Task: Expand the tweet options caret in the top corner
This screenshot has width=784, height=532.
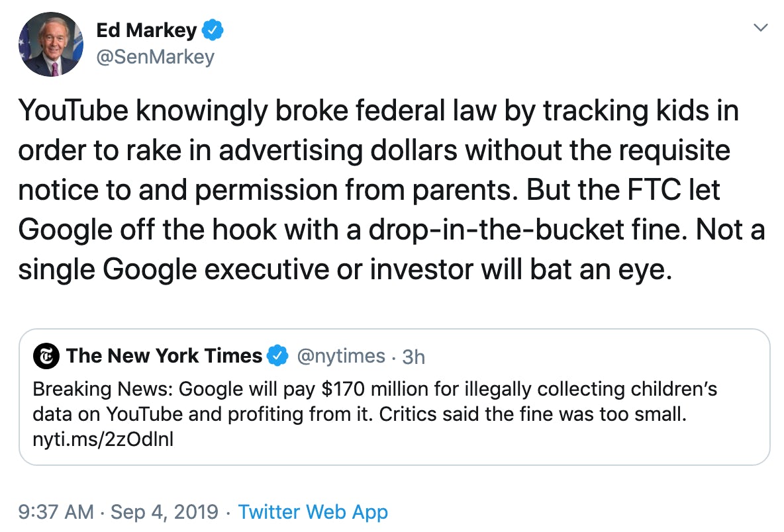Action: pyautogui.click(x=759, y=26)
